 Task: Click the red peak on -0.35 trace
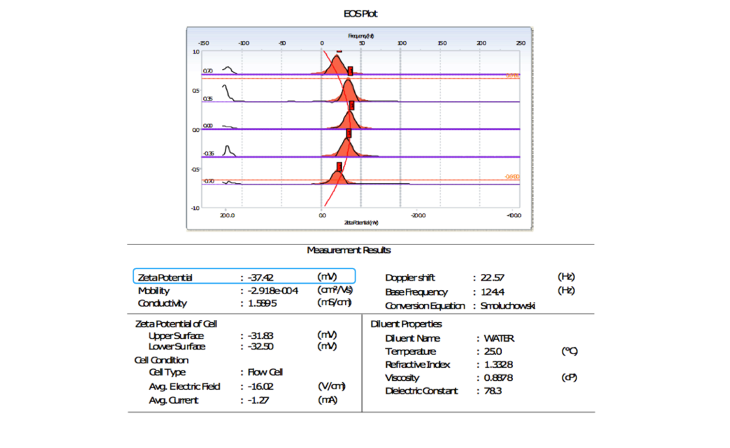346,147
